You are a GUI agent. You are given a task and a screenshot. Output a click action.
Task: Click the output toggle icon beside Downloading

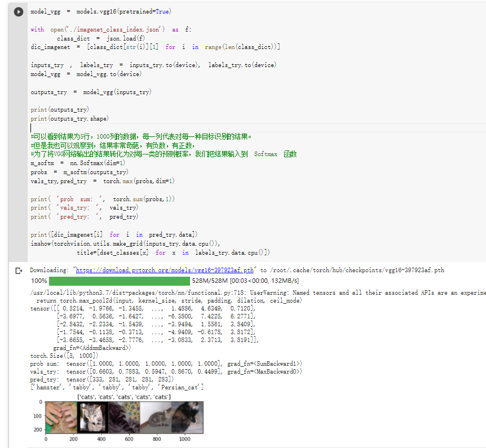pyautogui.click(x=19, y=271)
